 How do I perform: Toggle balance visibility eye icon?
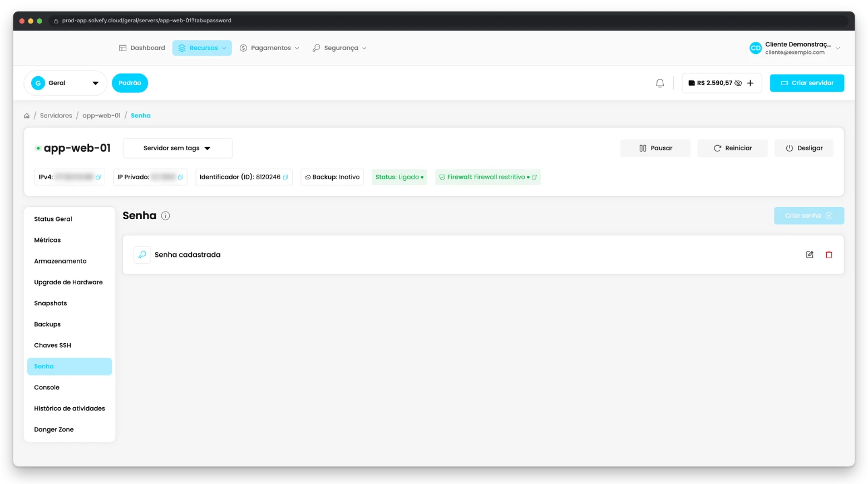pos(738,83)
